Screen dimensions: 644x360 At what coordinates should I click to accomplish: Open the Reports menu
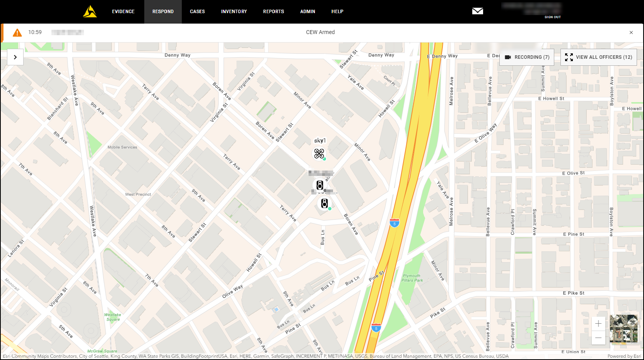[273, 12]
